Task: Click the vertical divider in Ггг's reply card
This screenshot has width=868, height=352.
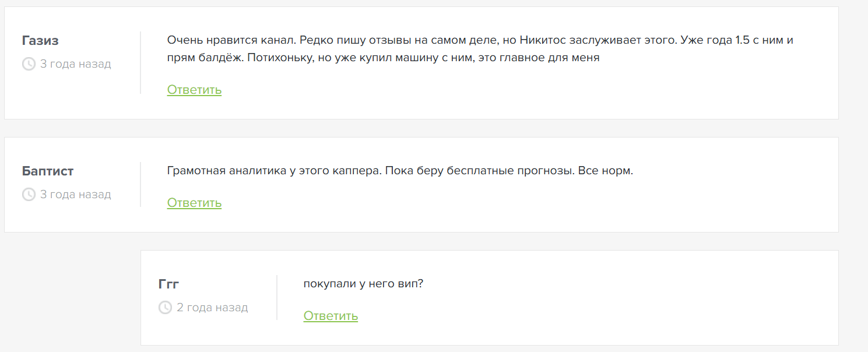Action: coord(277,297)
